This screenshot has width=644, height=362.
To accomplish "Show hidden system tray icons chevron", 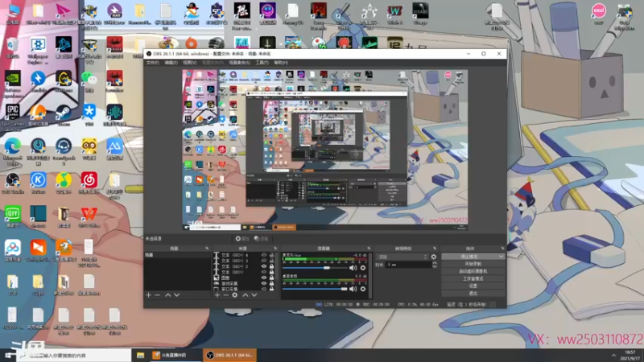I will point(613,356).
